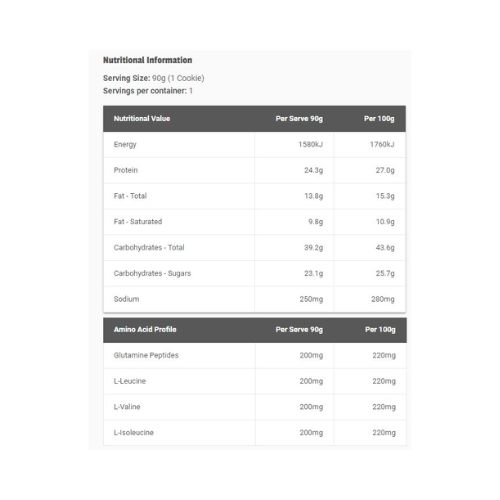
Task: Click the Amino Acid Profile header
Action: [x=145, y=329]
